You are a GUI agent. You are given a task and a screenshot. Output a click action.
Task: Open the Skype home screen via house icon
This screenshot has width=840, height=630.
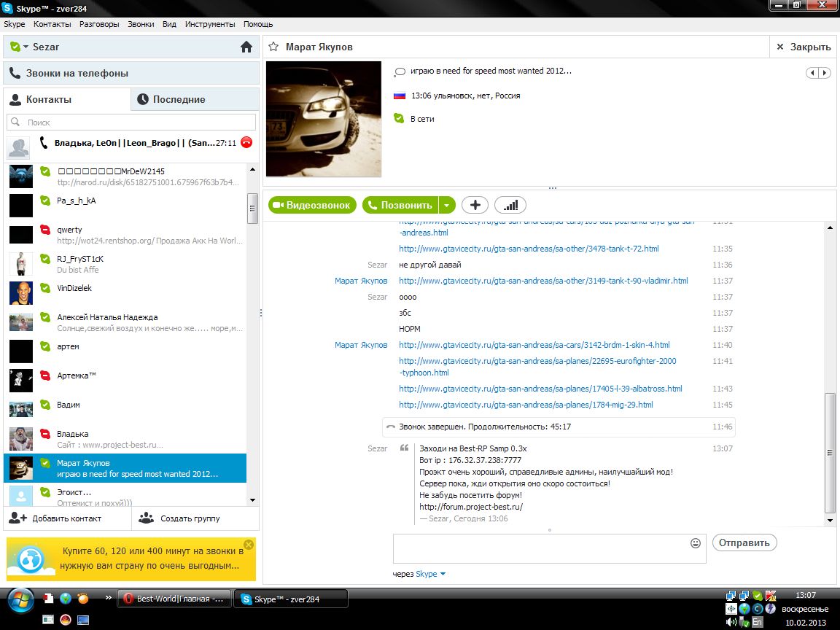tap(246, 47)
